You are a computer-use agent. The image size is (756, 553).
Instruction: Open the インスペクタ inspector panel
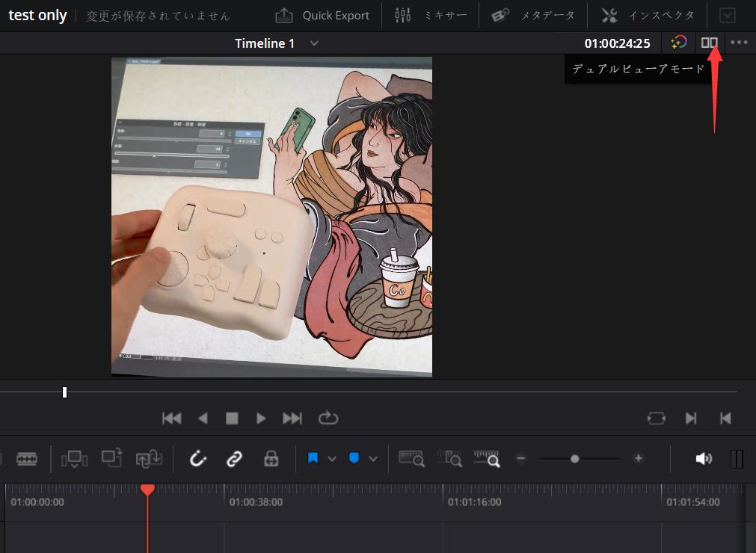648,16
